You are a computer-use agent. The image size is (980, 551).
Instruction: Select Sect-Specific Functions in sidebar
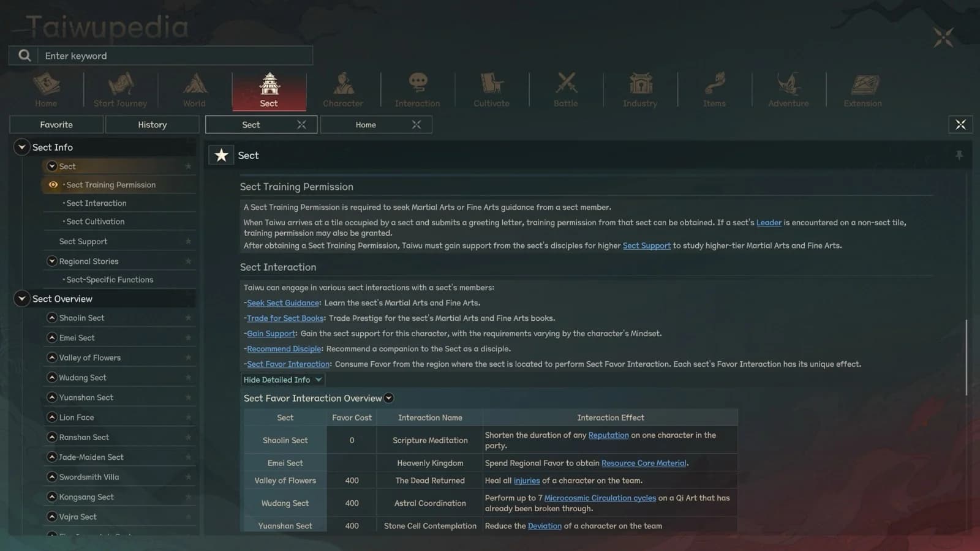[x=110, y=280]
